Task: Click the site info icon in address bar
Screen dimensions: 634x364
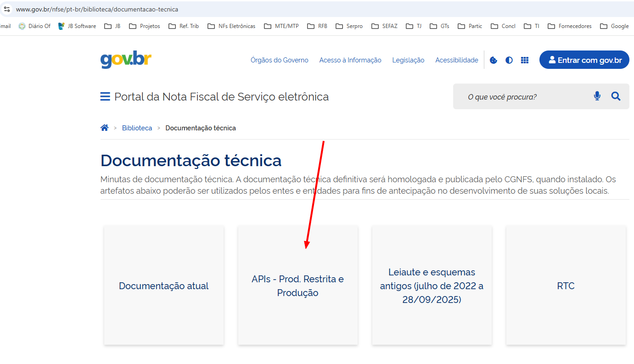Action: [x=6, y=9]
